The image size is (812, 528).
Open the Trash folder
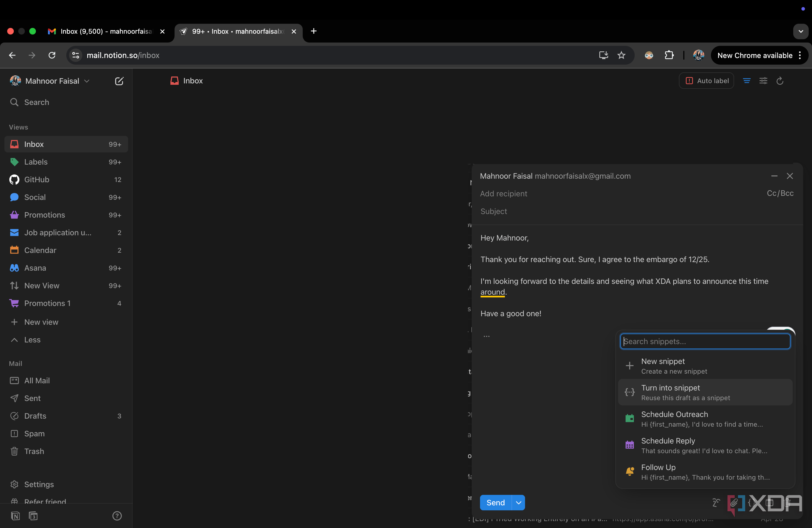[66, 451]
